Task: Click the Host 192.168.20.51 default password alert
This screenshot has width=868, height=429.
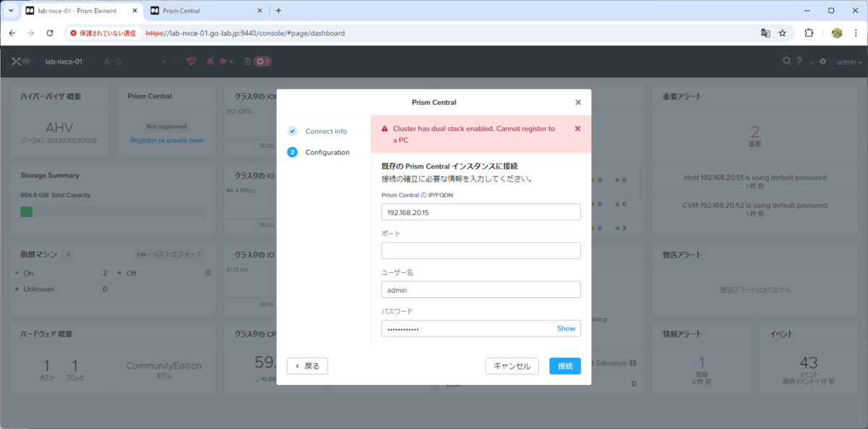Action: pyautogui.click(x=754, y=178)
